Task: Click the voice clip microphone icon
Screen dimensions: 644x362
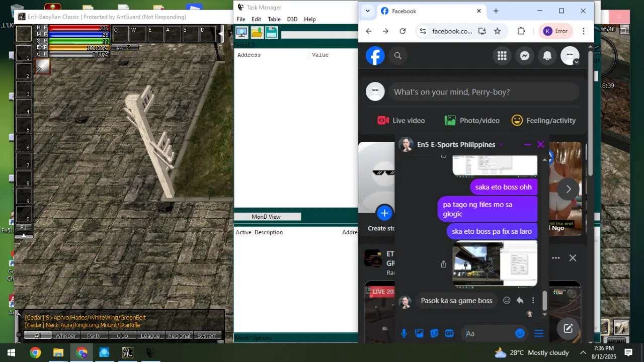Action: coord(404,333)
